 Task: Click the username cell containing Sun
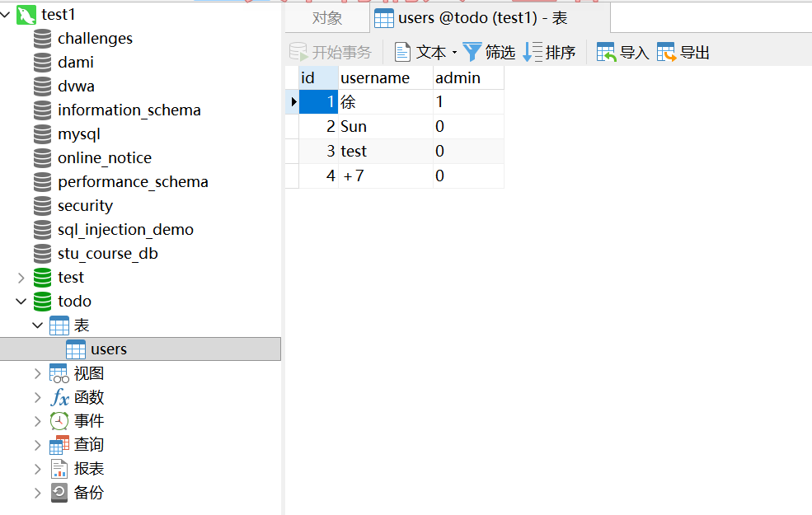click(354, 127)
